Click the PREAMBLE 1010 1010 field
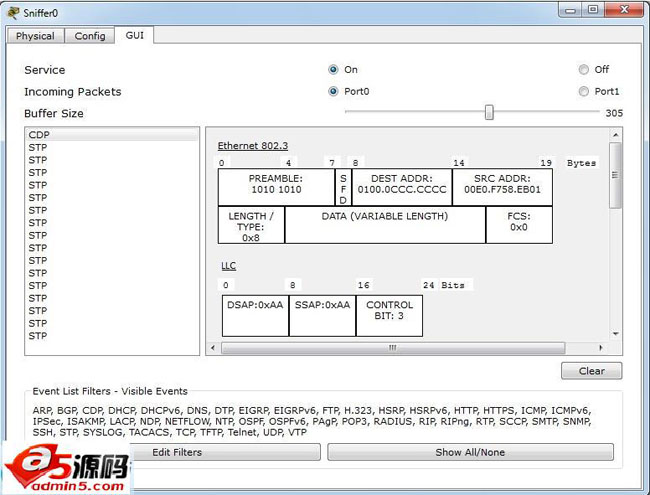650x495 pixels. (276, 187)
